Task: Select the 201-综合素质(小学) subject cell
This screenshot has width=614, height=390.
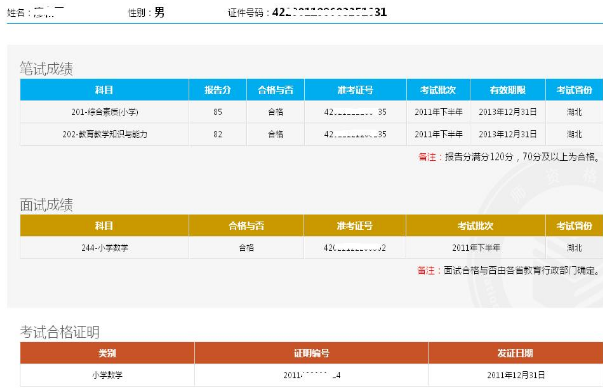Action: pyautogui.click(x=105, y=112)
